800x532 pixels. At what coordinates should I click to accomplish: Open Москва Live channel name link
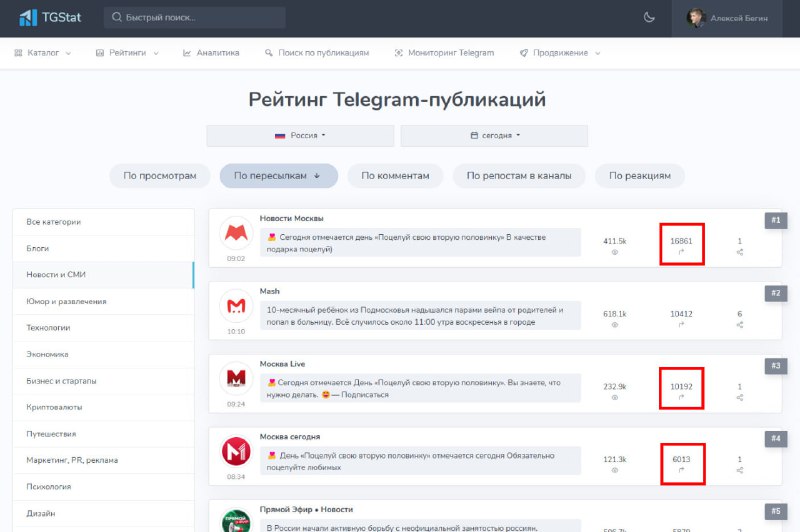pyautogui.click(x=282, y=364)
